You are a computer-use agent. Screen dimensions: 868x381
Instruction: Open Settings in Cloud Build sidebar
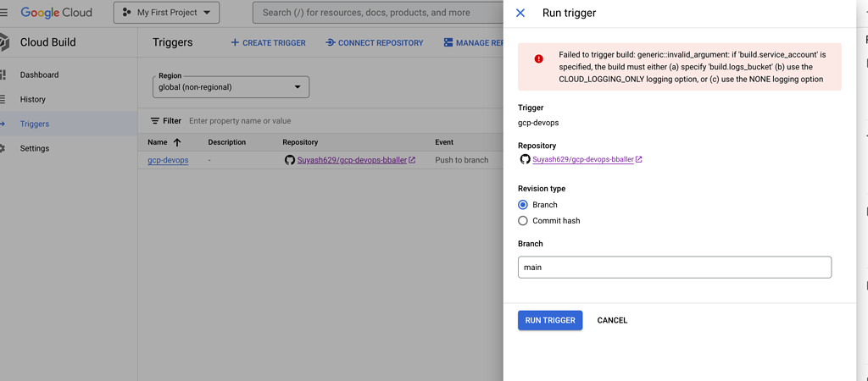click(34, 148)
